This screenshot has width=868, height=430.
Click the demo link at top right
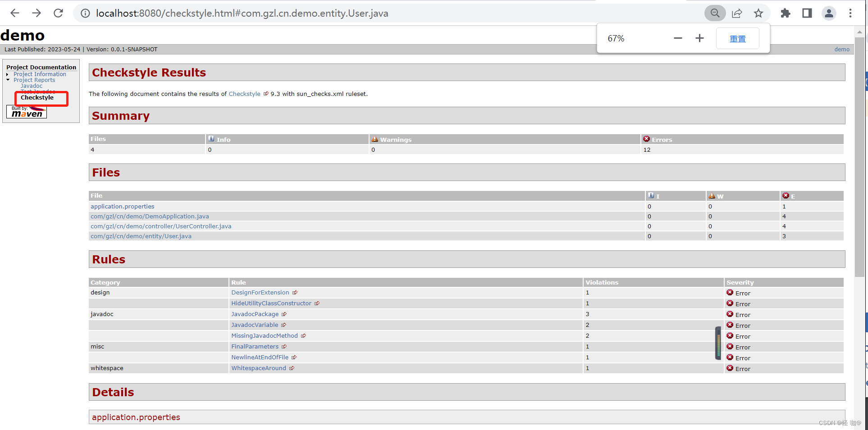tap(842, 50)
